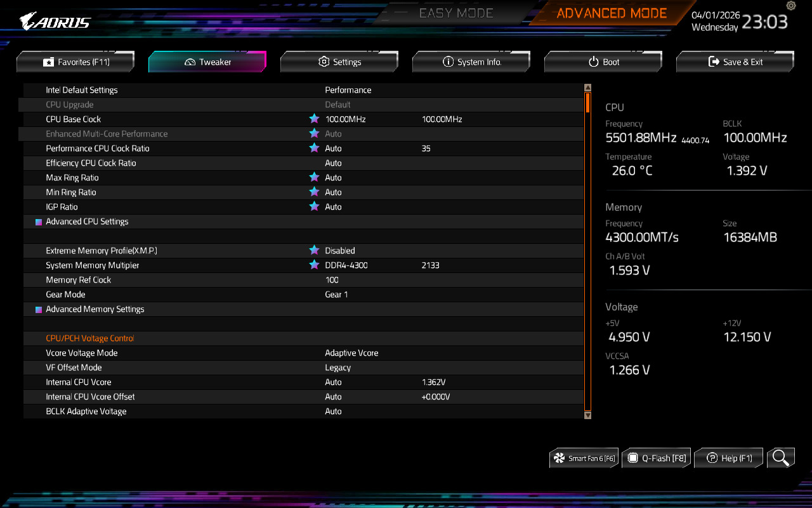This screenshot has height=508, width=812.
Task: Edit the CPU Base Clock 100.00MHz value
Action: (345, 119)
